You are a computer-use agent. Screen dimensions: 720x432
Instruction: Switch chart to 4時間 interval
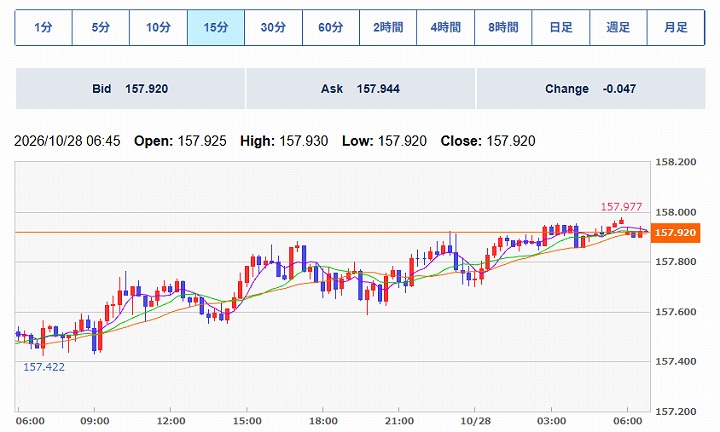click(x=445, y=28)
